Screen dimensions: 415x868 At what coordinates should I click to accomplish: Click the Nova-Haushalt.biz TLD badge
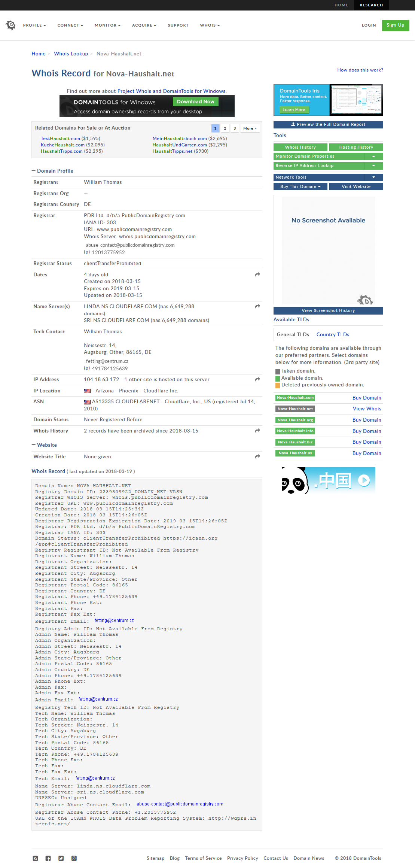pos(295,442)
